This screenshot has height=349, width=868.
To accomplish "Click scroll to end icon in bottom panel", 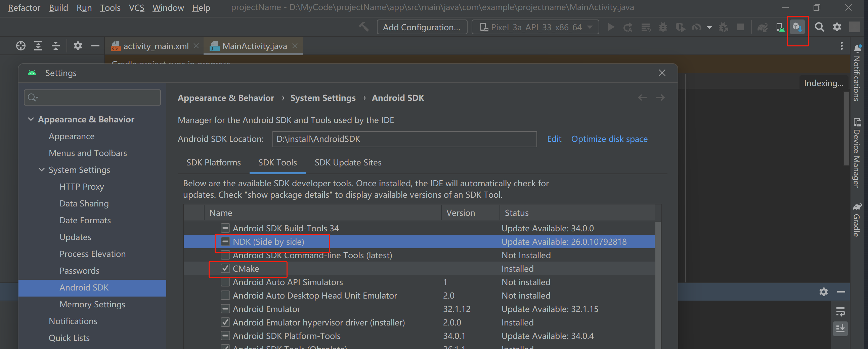I will pos(841,329).
